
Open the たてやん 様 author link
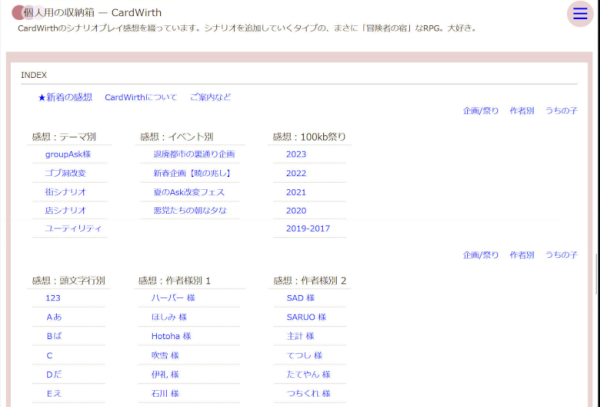[x=308, y=374]
